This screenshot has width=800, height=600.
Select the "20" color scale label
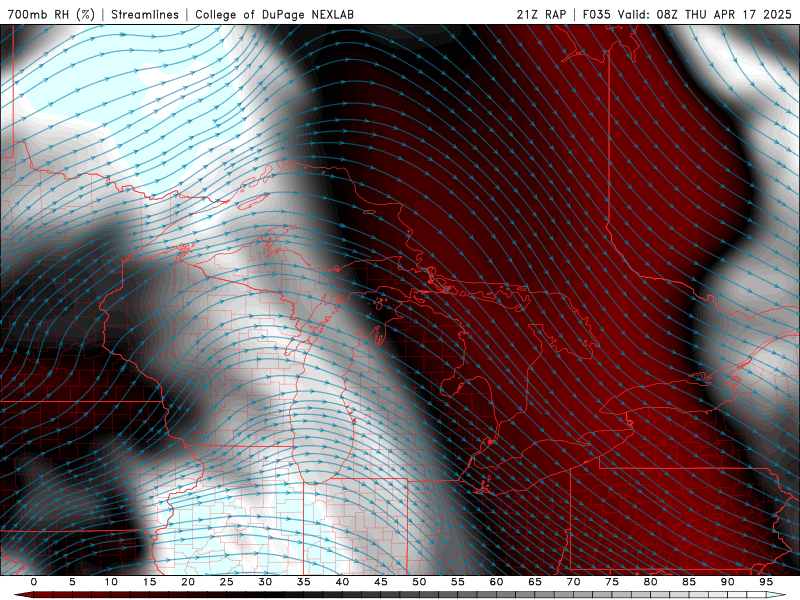(188, 582)
